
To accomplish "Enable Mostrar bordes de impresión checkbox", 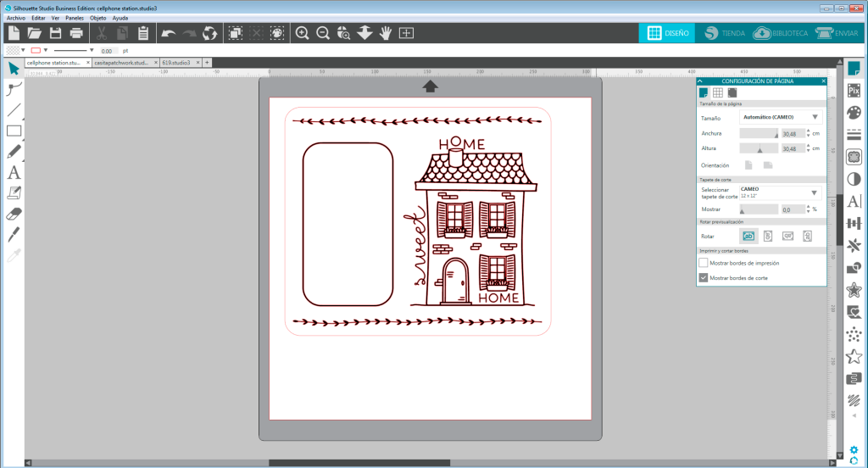I will [x=704, y=263].
